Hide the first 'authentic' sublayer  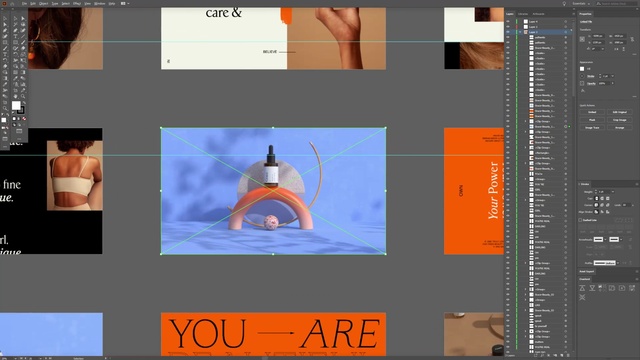(x=508, y=37)
